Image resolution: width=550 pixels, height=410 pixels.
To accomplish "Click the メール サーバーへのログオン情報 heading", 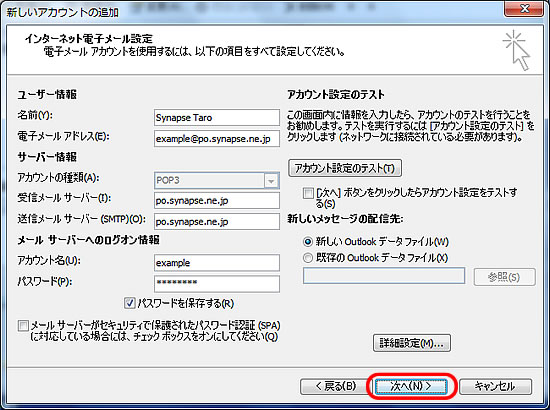I will 88,240.
